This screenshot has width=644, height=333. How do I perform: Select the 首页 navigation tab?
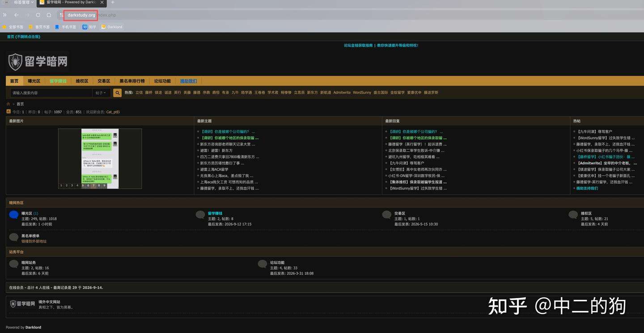(14, 81)
